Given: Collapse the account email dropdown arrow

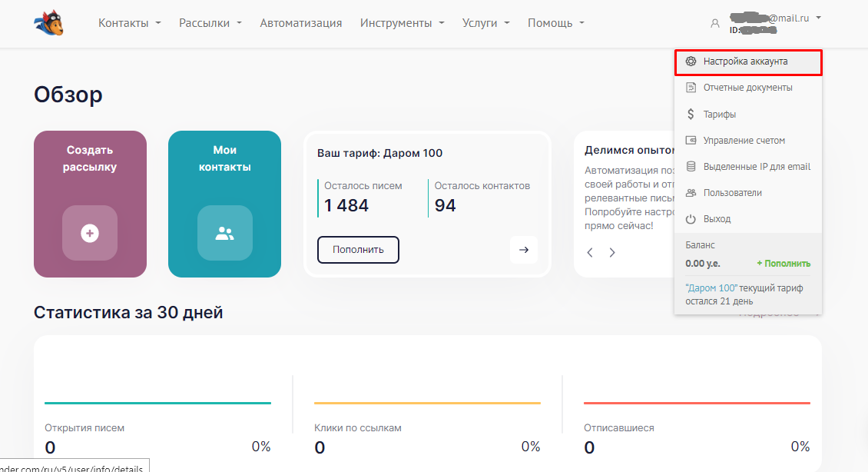Looking at the screenshot, I should click(x=818, y=18).
